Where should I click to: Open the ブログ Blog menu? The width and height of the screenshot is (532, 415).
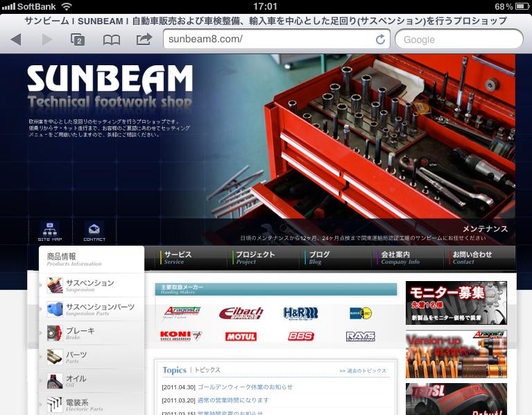318,258
